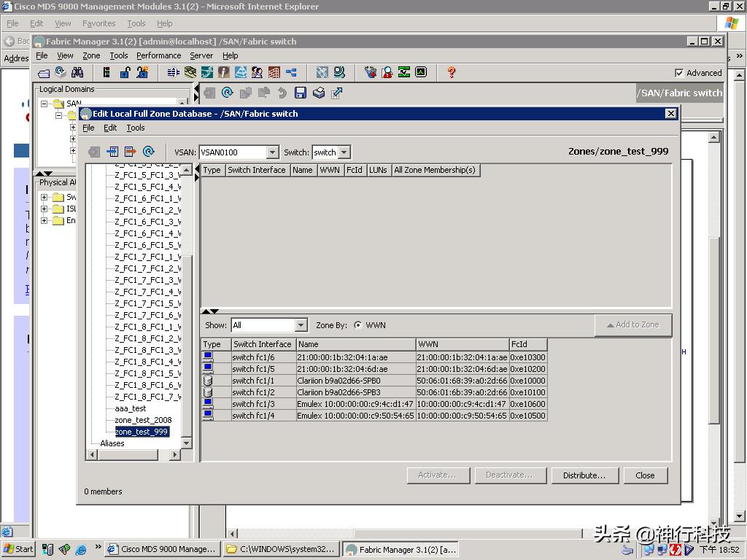Click the export icon beside the print icon

tap(336, 93)
